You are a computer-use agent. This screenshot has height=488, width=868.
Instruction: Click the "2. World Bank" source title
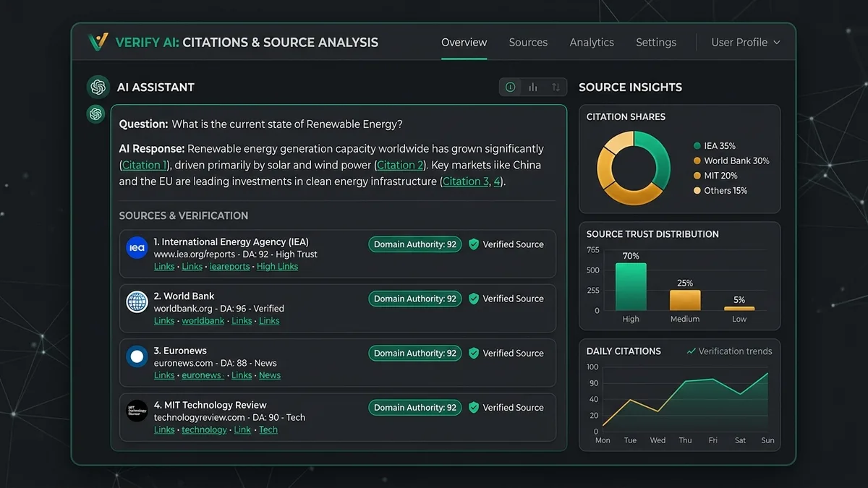(x=184, y=296)
